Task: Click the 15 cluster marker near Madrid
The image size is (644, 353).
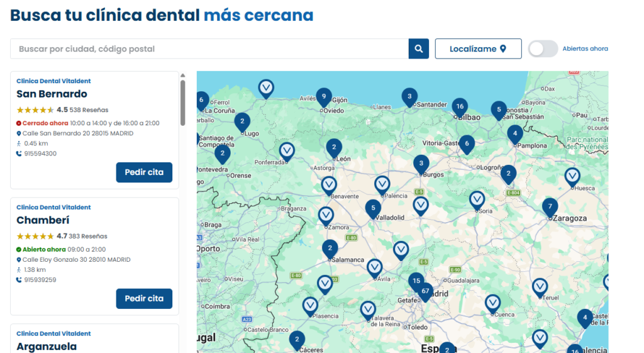Action: [x=416, y=281]
